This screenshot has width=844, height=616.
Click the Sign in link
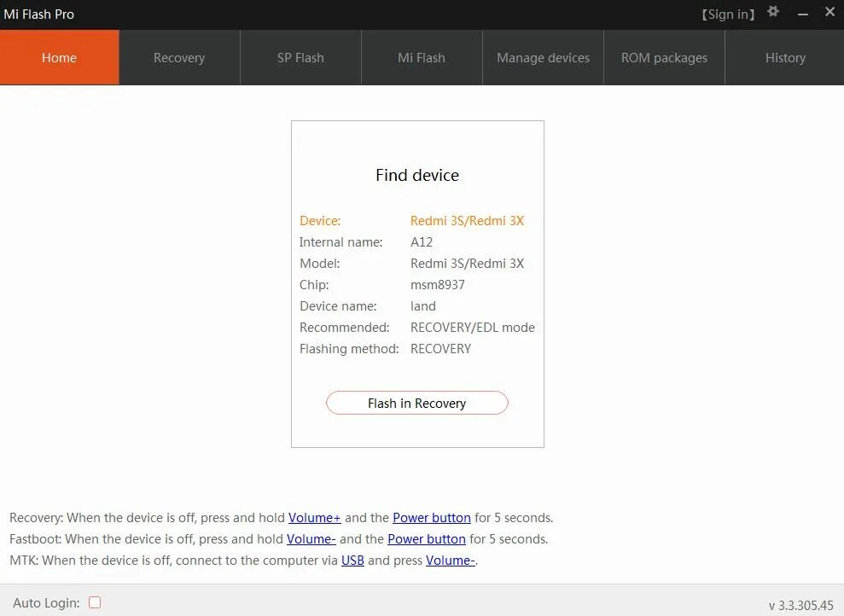pyautogui.click(x=728, y=15)
